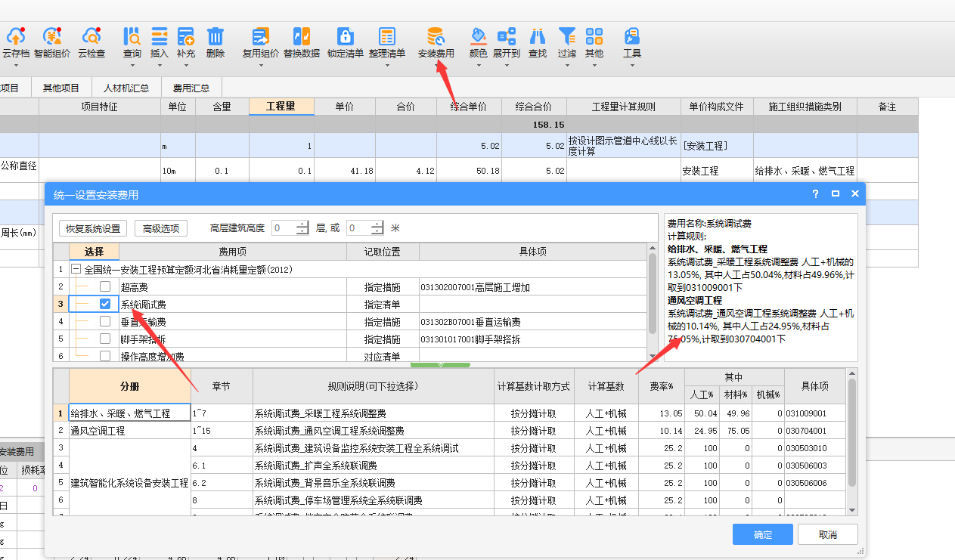955x560 pixels.
Task: Click the 13.05 fee rate cell
Action: [662, 413]
